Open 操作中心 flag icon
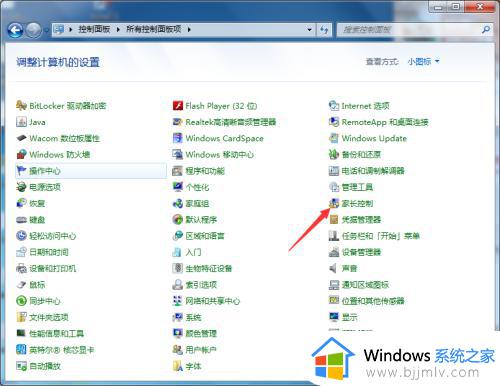This screenshot has width=500, height=386. tap(21, 171)
